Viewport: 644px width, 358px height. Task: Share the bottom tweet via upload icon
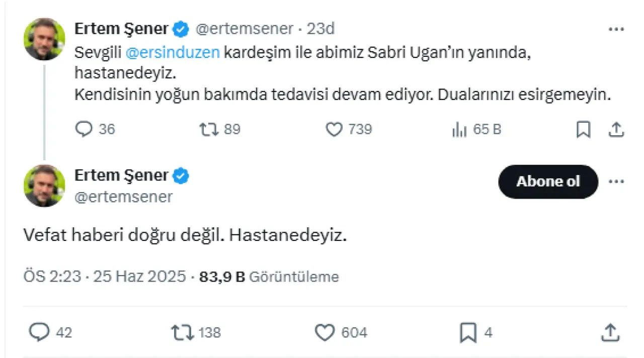(x=610, y=332)
